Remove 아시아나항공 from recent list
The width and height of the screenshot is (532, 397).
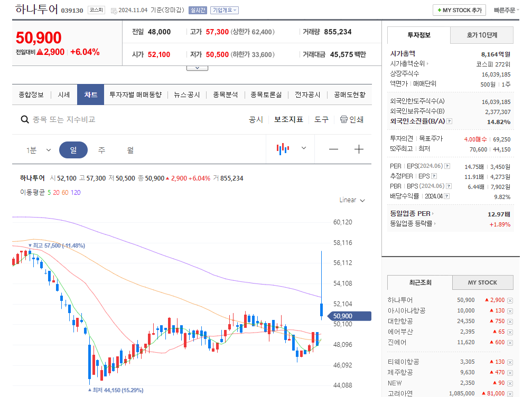click(x=510, y=311)
